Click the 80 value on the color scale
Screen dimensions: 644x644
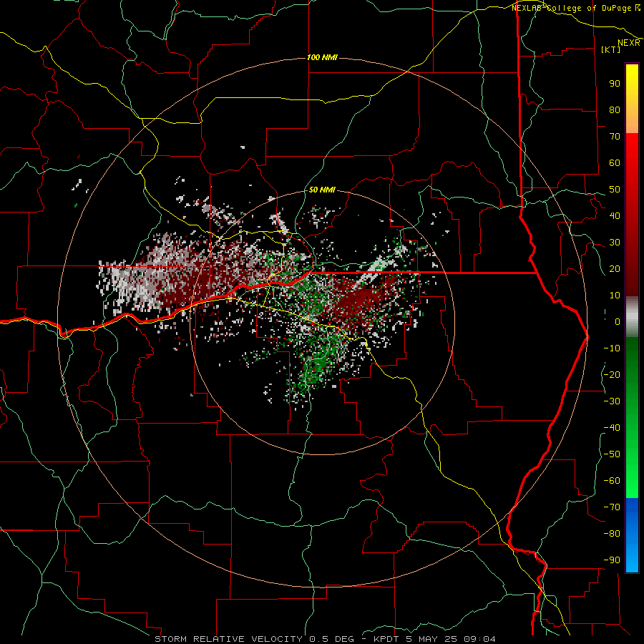click(615, 109)
